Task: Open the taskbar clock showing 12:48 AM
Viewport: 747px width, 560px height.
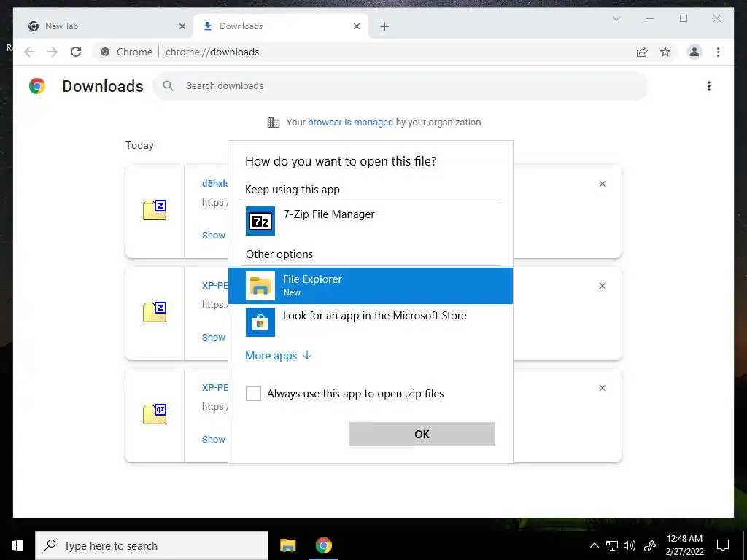Action: (x=684, y=545)
